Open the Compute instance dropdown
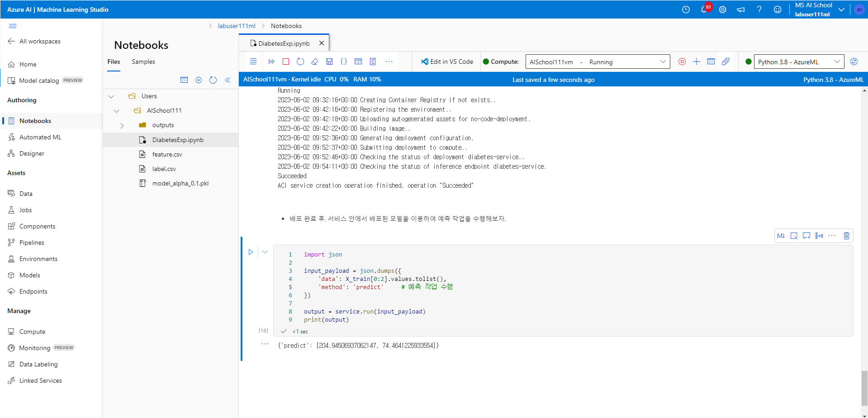Viewport: 868px width, 418px height. (598, 62)
